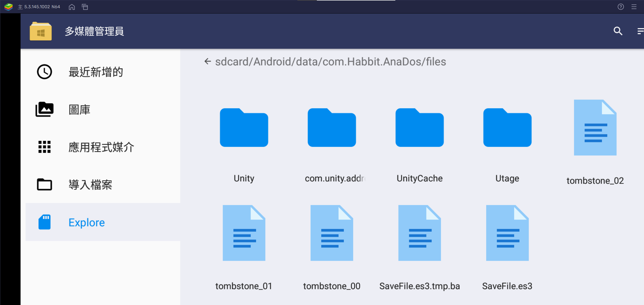Select the tombstone_00 file icon
Image resolution: width=644 pixels, height=305 pixels.
point(332,233)
